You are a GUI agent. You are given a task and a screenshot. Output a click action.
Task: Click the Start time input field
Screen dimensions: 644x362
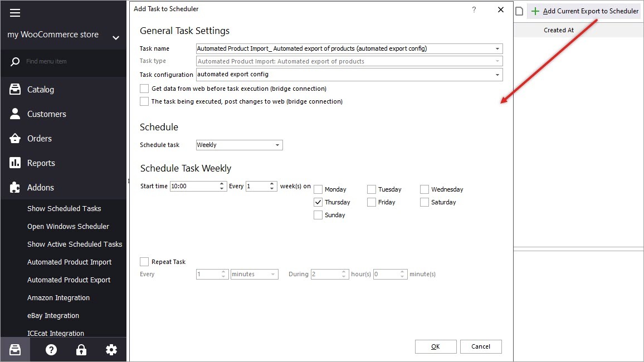194,186
